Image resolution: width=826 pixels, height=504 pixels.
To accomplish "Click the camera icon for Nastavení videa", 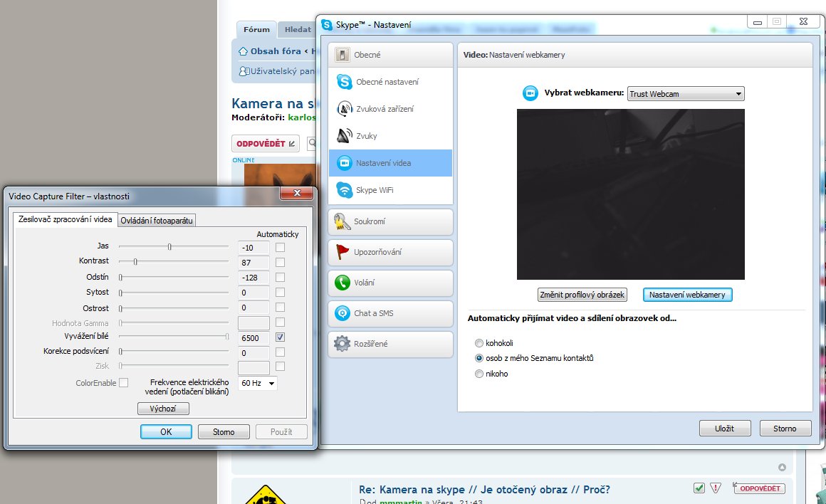I will [344, 163].
